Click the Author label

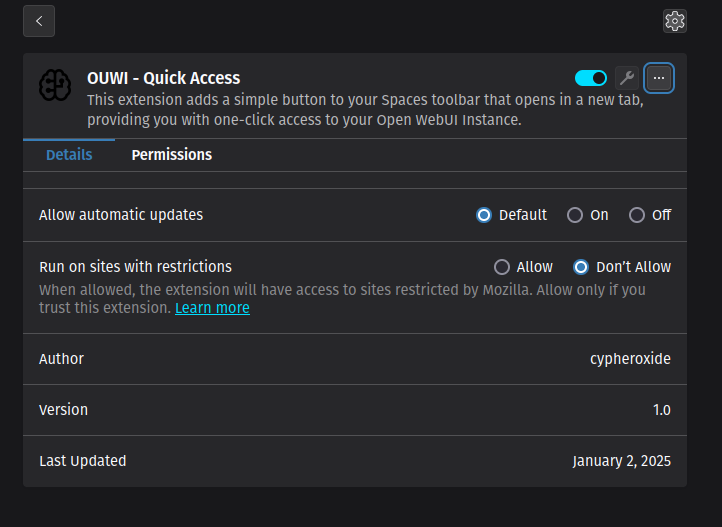[x=61, y=359]
